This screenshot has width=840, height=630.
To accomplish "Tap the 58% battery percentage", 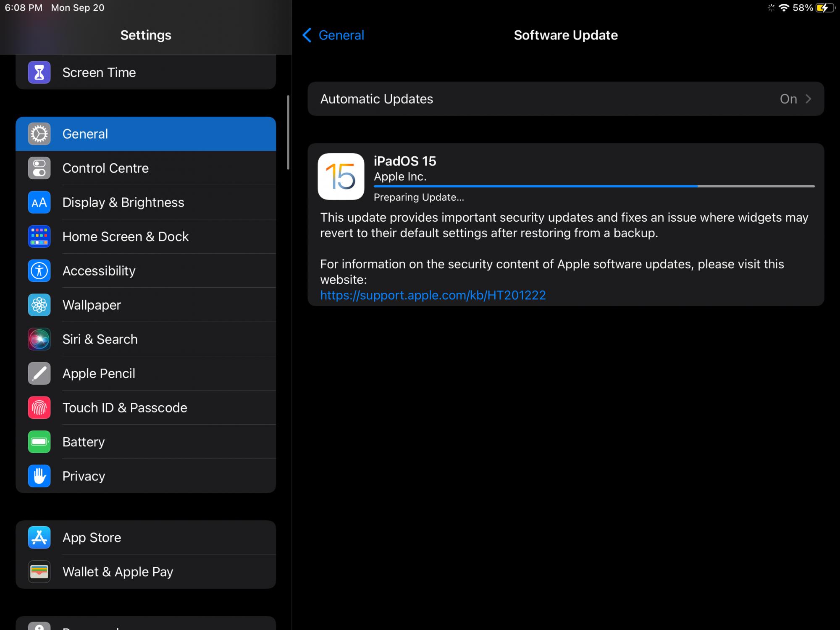I will point(803,8).
